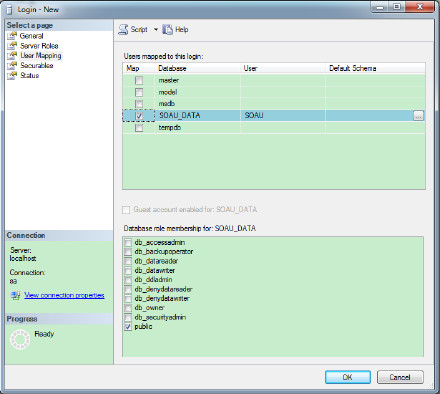The image size is (440, 394).
Task: Click the Ready progress spinner
Action: pos(20,339)
